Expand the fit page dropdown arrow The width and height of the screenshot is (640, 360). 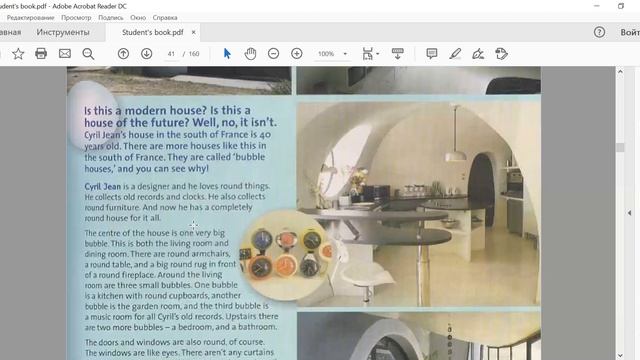[x=378, y=54]
